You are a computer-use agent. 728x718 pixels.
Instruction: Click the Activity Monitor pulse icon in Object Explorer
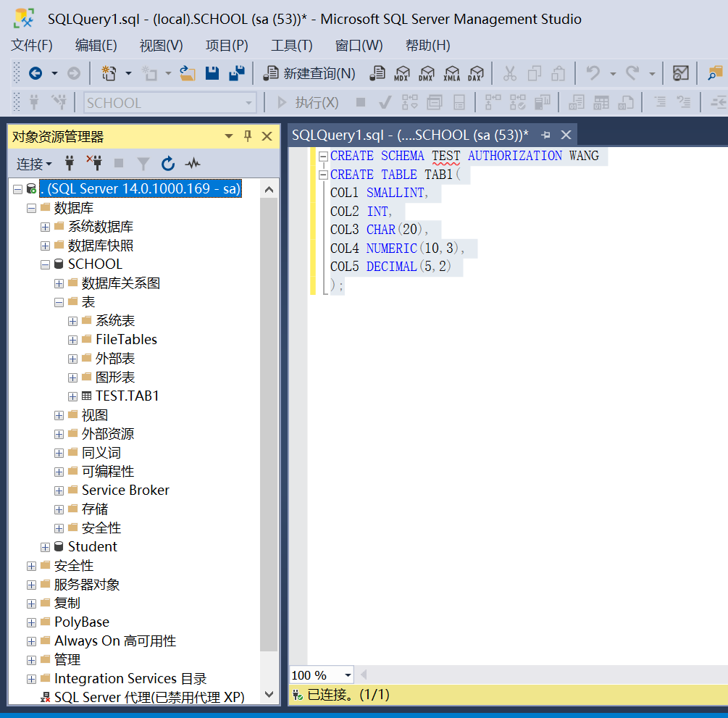point(193,163)
